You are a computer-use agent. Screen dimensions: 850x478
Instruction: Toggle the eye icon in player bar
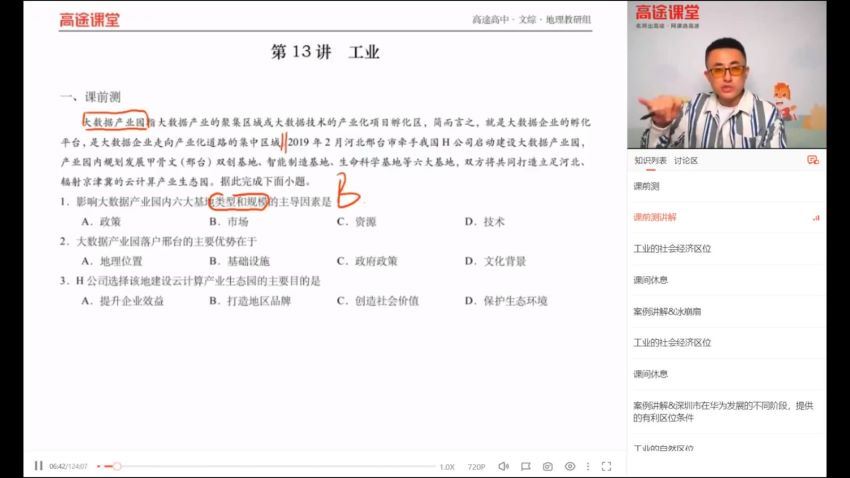pos(570,466)
